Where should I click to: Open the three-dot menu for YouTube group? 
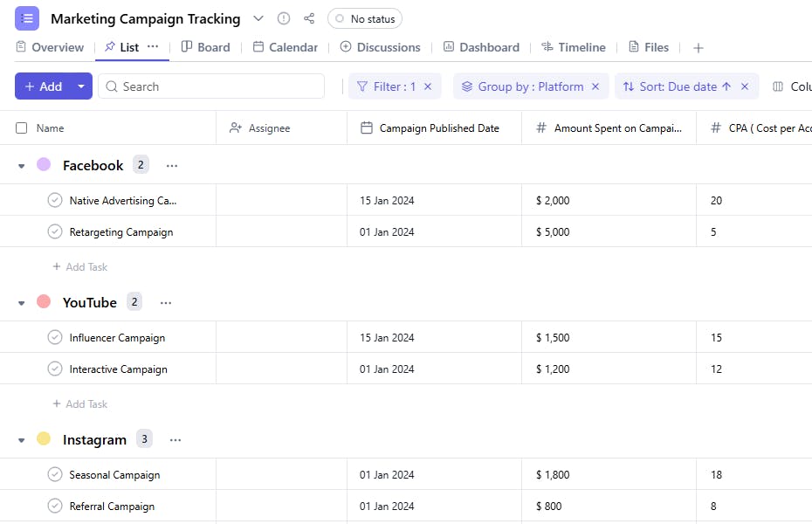tap(166, 302)
